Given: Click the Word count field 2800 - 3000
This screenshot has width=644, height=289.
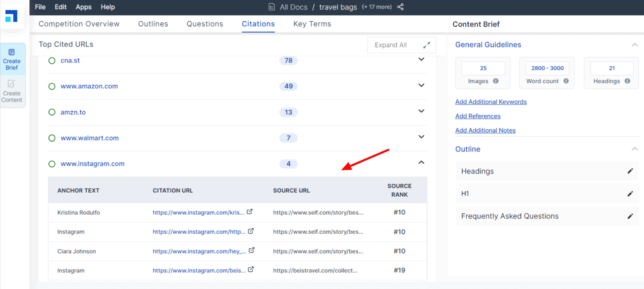Looking at the screenshot, I should [x=547, y=68].
